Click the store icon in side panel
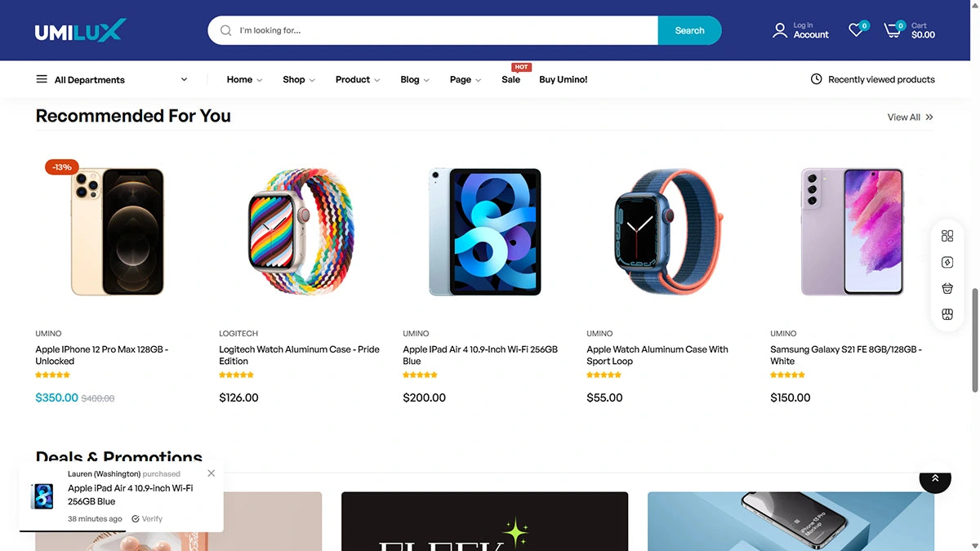The image size is (980, 551). tap(947, 314)
